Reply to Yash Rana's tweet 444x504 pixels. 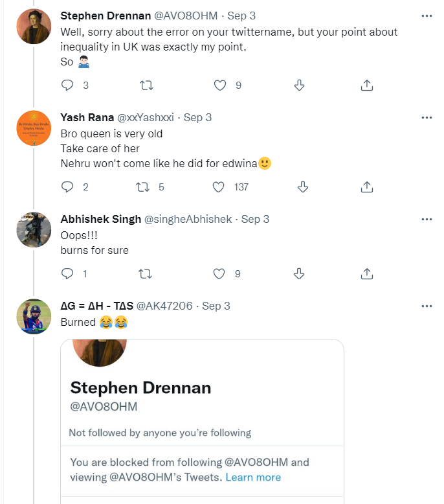tap(67, 187)
